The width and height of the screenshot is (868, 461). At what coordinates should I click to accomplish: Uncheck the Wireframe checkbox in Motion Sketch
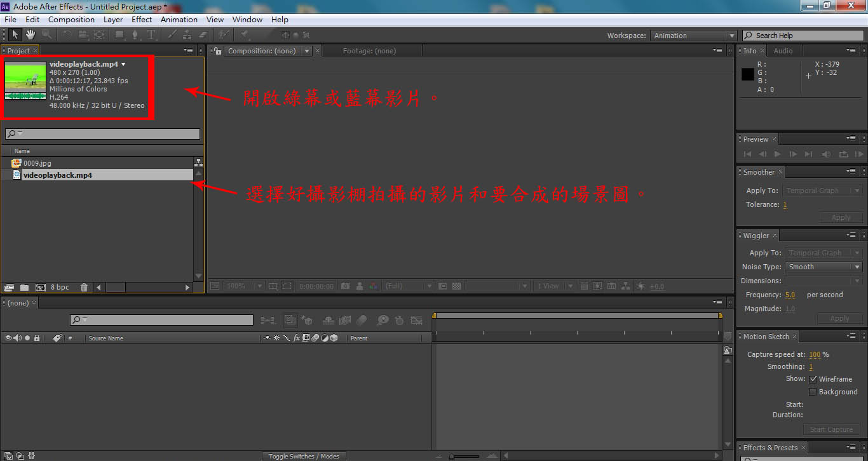pos(813,379)
